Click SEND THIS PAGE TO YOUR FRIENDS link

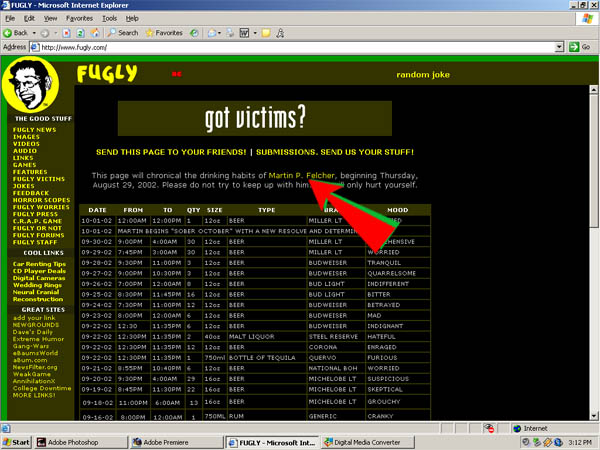coord(171,152)
